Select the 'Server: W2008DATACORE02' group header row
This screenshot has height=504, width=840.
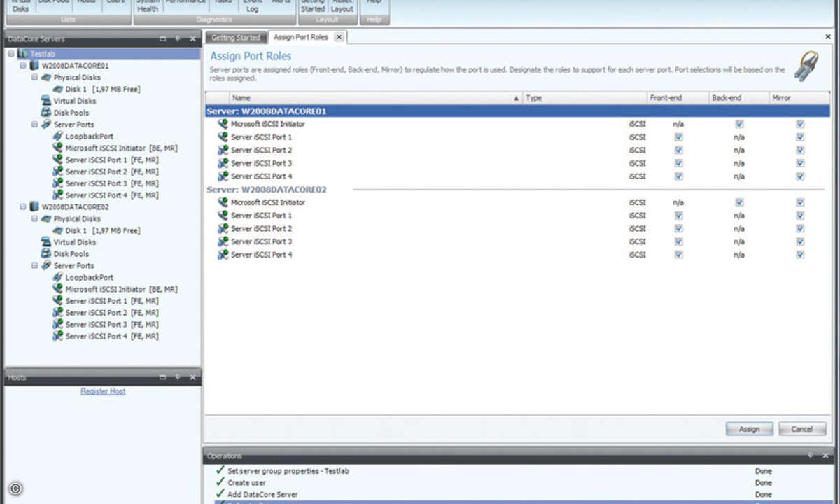pyautogui.click(x=517, y=189)
